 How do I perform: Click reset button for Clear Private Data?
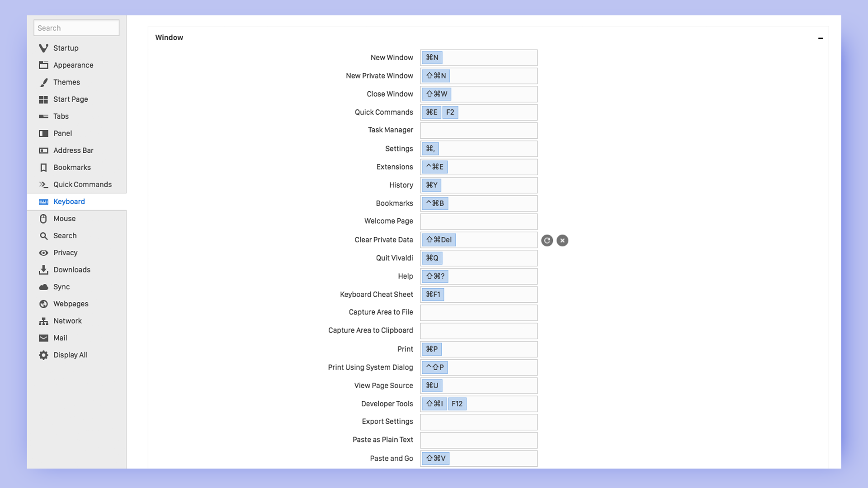pyautogui.click(x=547, y=239)
